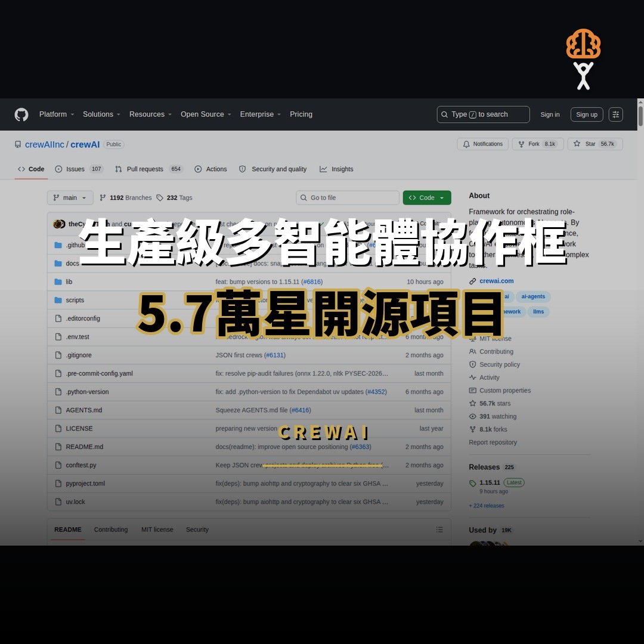The width and height of the screenshot is (644, 644).
Task: Open appearance settings icon next to Sign up
Action: point(615,114)
